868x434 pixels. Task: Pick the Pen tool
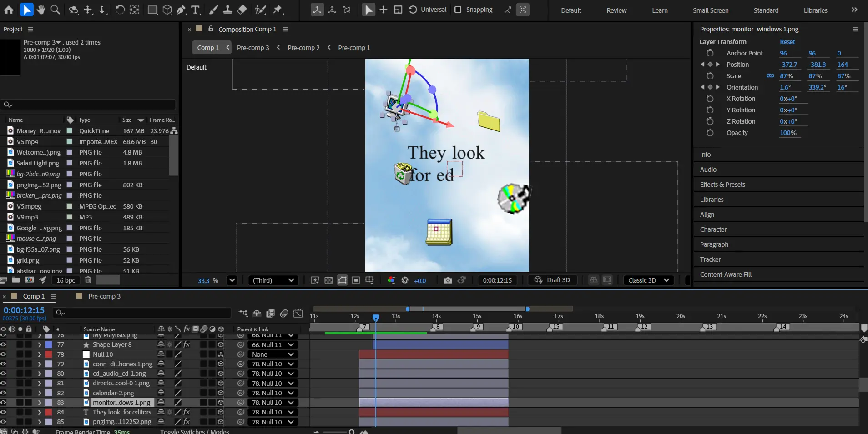[181, 10]
